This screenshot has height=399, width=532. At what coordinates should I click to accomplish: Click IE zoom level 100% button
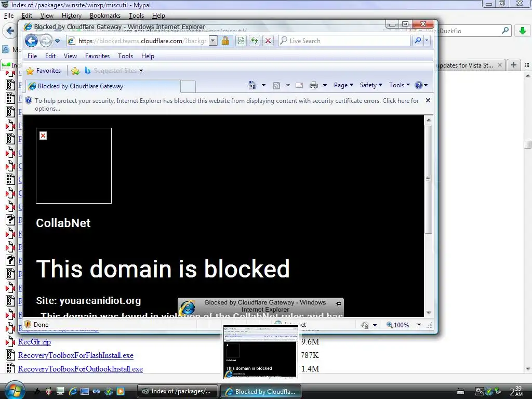397,325
